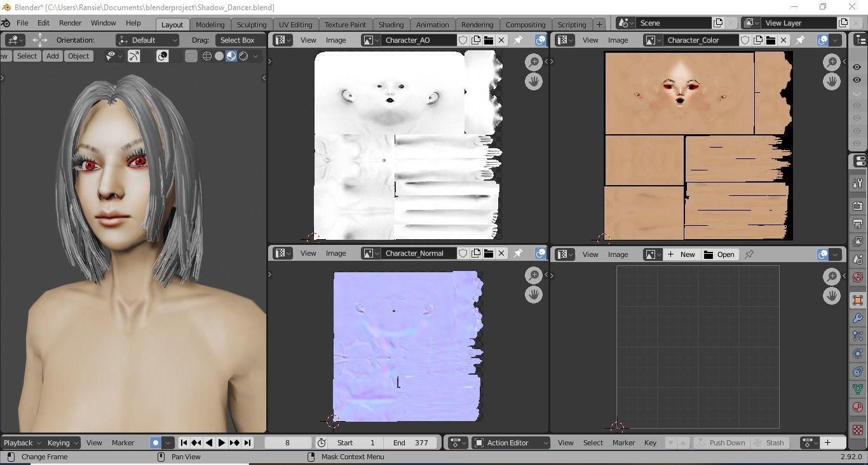Screen dimensions: 868x465
Task: Toggle pin on the Character_Color image
Action: click(x=800, y=40)
